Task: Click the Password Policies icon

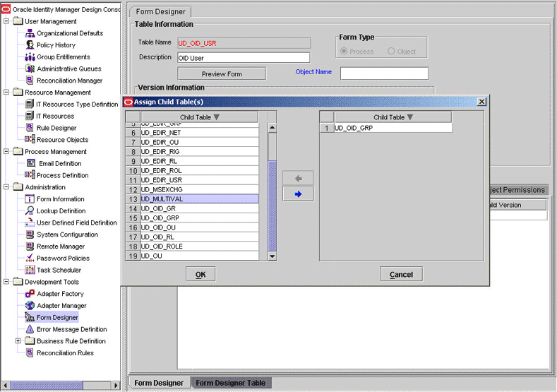Action: pos(30,258)
